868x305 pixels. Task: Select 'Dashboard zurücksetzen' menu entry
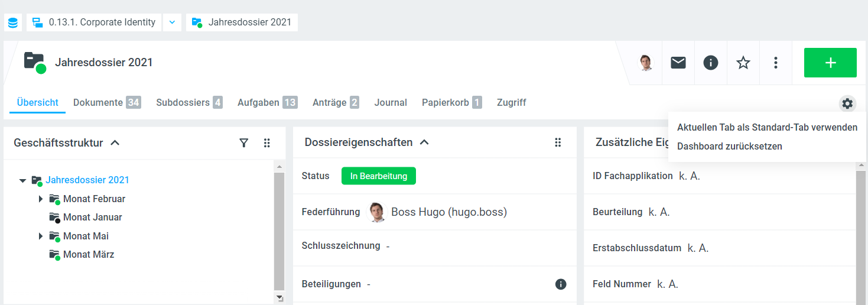[729, 146]
